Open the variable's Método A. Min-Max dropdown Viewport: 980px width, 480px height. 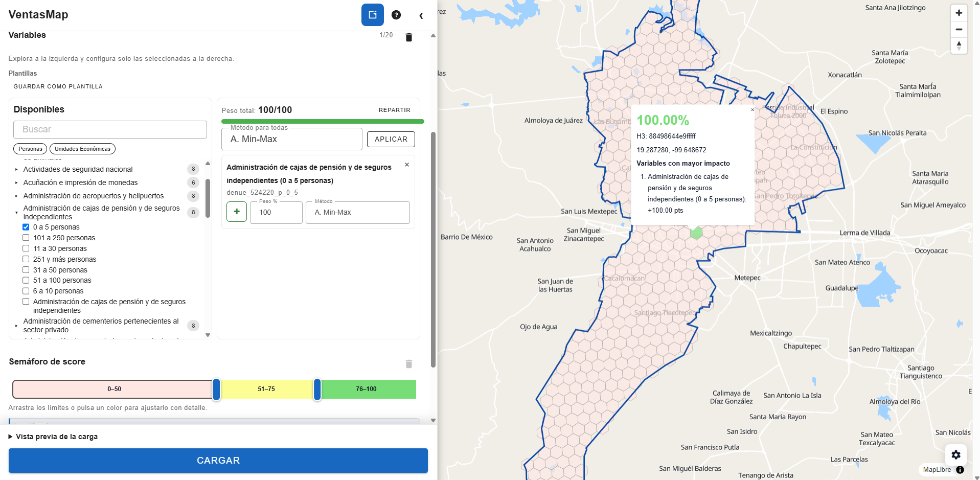pyautogui.click(x=358, y=212)
